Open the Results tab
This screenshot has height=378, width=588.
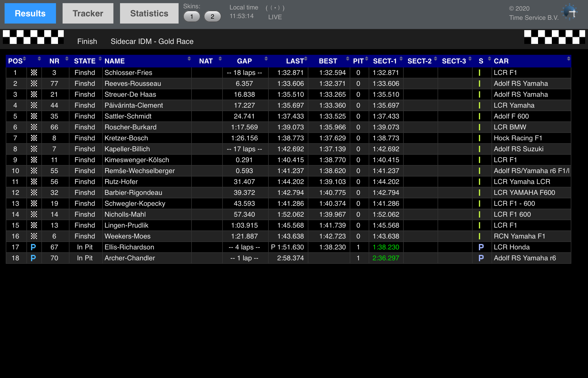point(30,13)
